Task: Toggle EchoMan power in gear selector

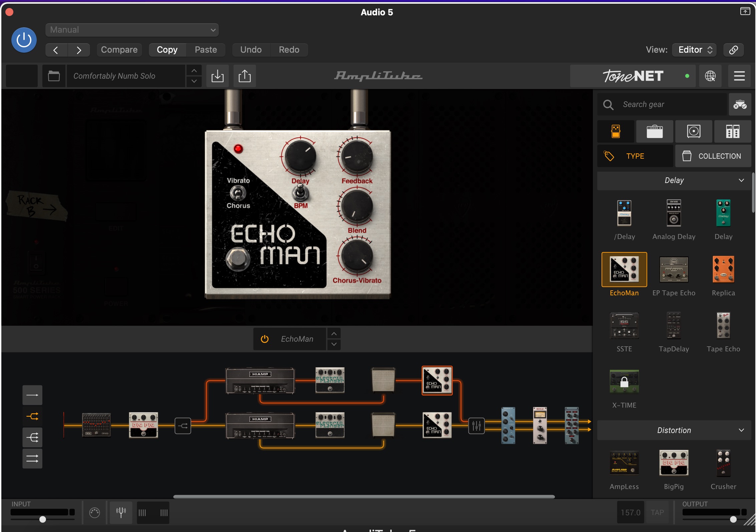Action: (265, 339)
